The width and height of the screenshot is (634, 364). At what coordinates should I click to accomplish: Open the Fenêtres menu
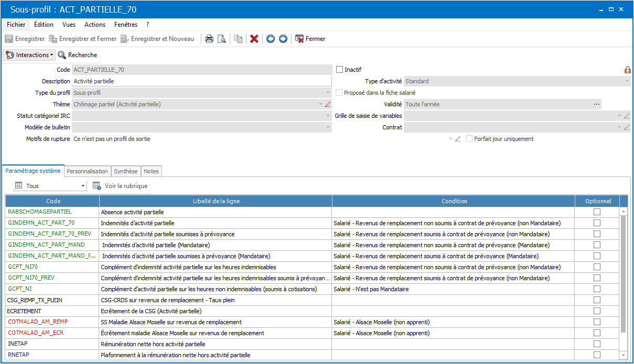(x=126, y=25)
